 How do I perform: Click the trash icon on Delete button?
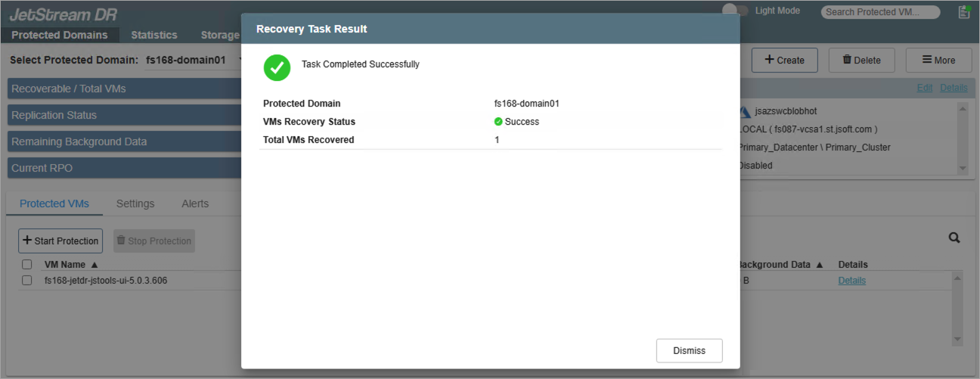(847, 60)
